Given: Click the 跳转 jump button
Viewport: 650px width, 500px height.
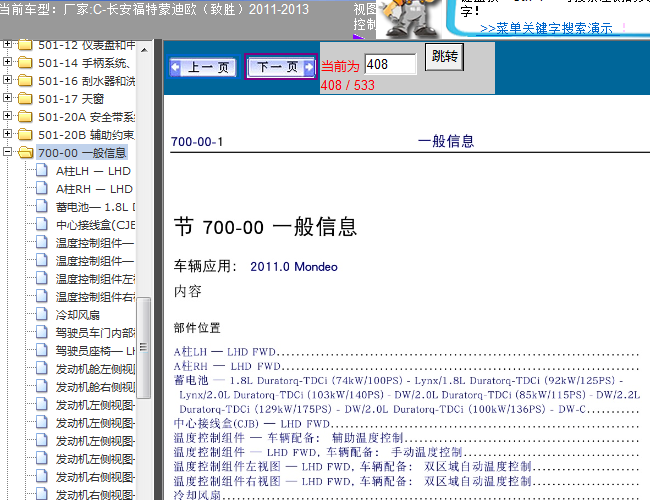Looking at the screenshot, I should pyautogui.click(x=444, y=56).
